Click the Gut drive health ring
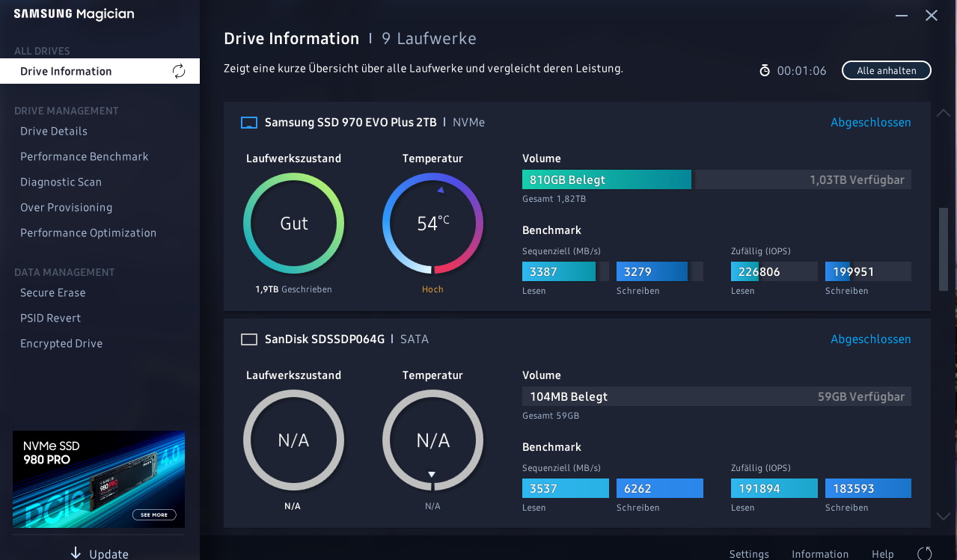 point(294,224)
